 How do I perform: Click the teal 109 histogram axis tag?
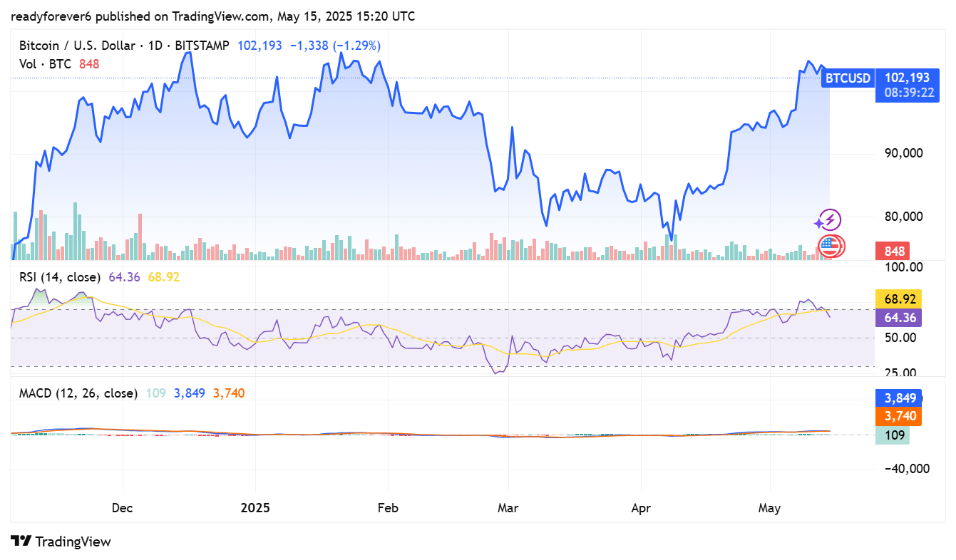[x=893, y=435]
